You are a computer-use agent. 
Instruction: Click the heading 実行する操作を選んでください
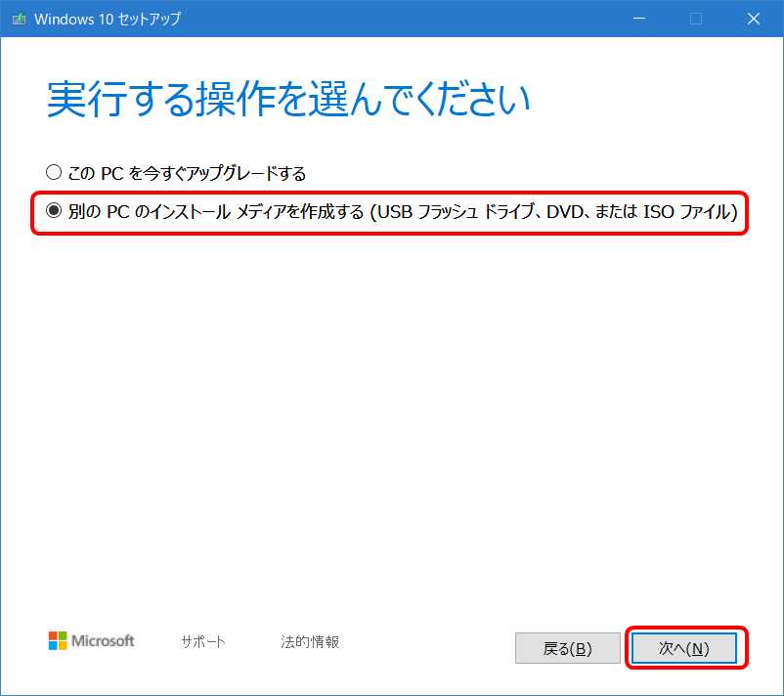288,99
